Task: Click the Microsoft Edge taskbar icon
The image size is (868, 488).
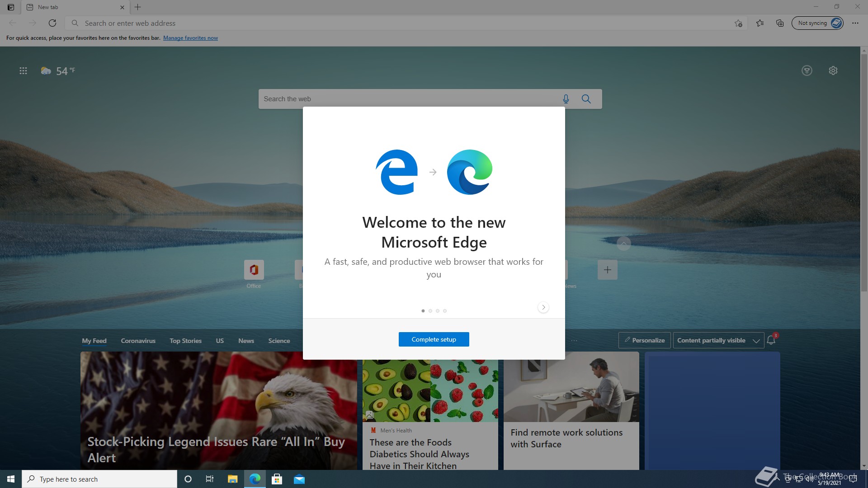Action: coord(255,479)
